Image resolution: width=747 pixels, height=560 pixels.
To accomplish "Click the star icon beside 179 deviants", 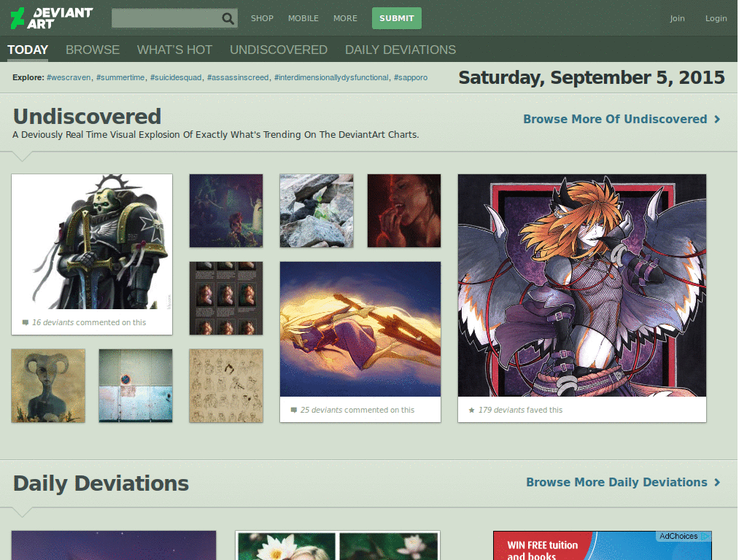I will (x=472, y=410).
